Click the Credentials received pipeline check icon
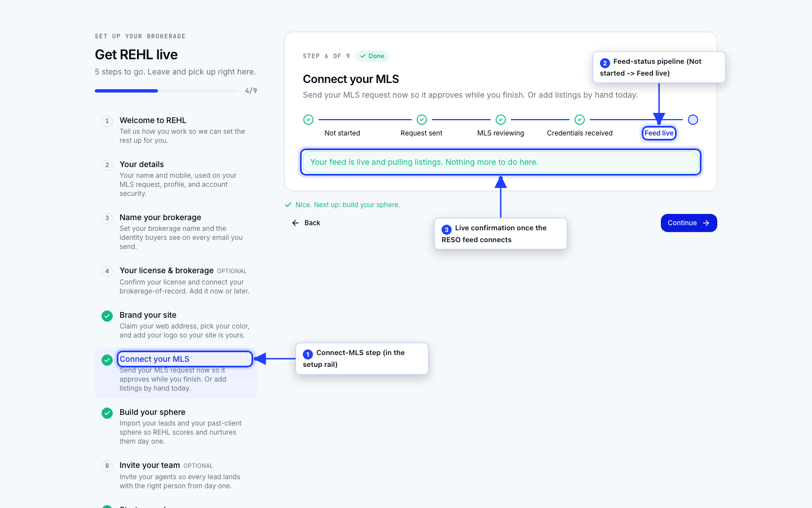The width and height of the screenshot is (812, 508). (580, 120)
